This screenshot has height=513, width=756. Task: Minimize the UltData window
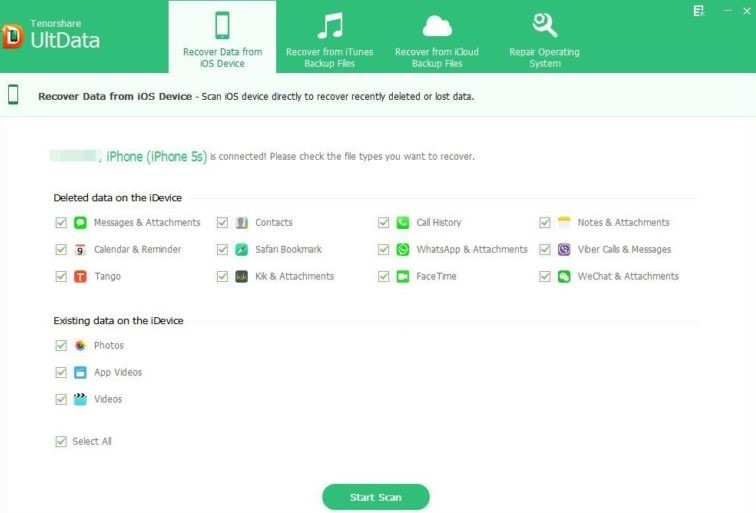728,11
